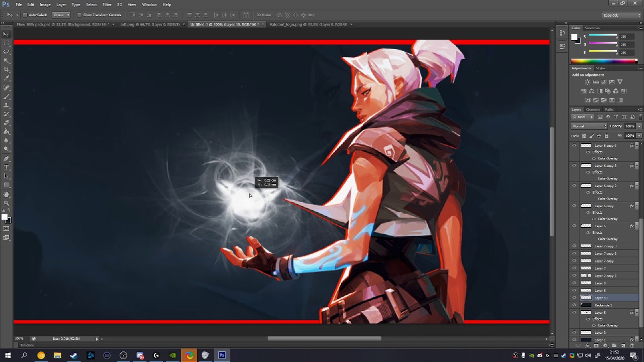This screenshot has height=362, width=644.
Task: Select the Paint Bucket tool
Action: click(7, 132)
